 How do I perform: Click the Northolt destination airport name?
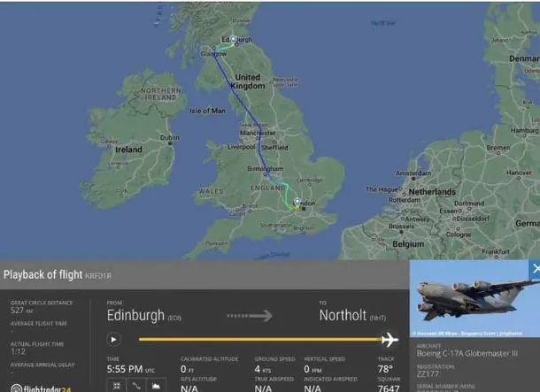[x=343, y=315]
